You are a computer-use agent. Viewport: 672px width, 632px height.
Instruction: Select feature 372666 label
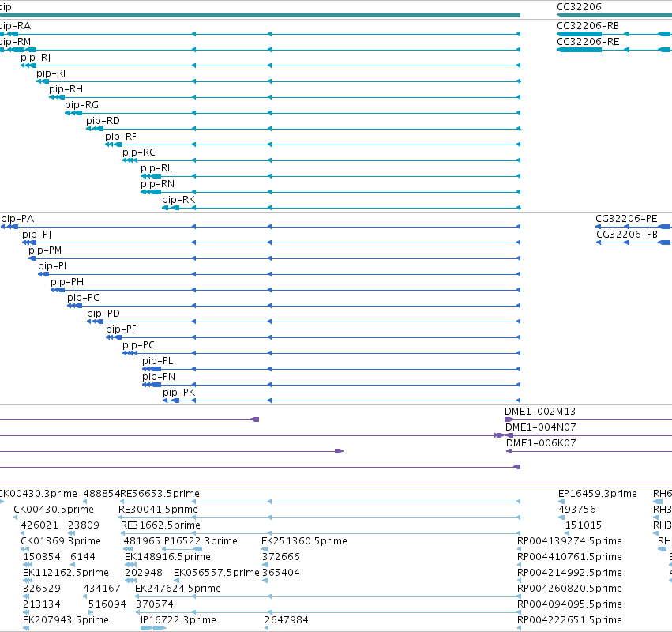281,558
